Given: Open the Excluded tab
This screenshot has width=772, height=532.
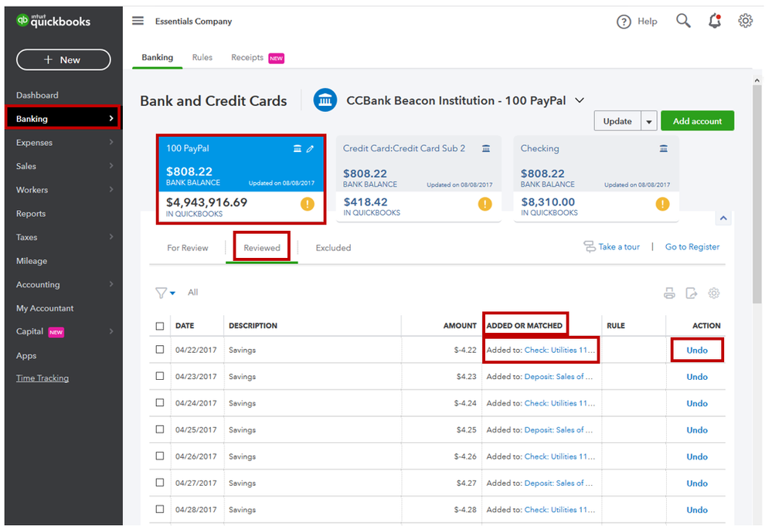Looking at the screenshot, I should (x=333, y=248).
